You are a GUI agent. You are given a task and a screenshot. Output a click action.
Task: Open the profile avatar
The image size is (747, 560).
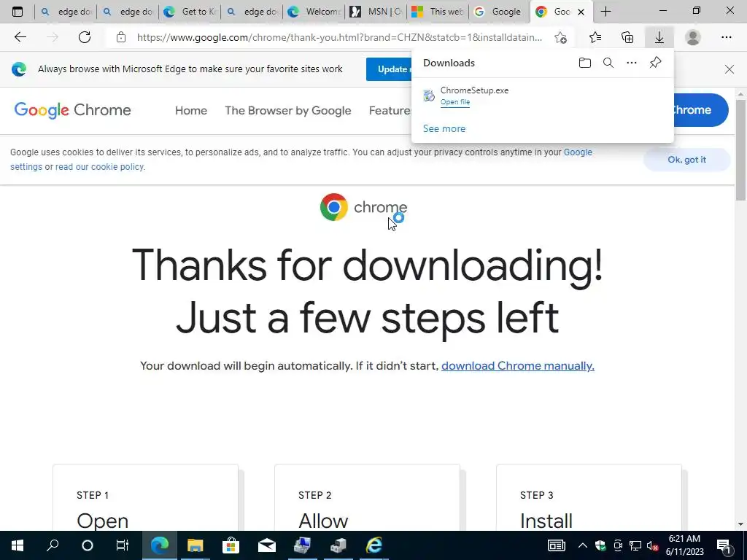(693, 37)
